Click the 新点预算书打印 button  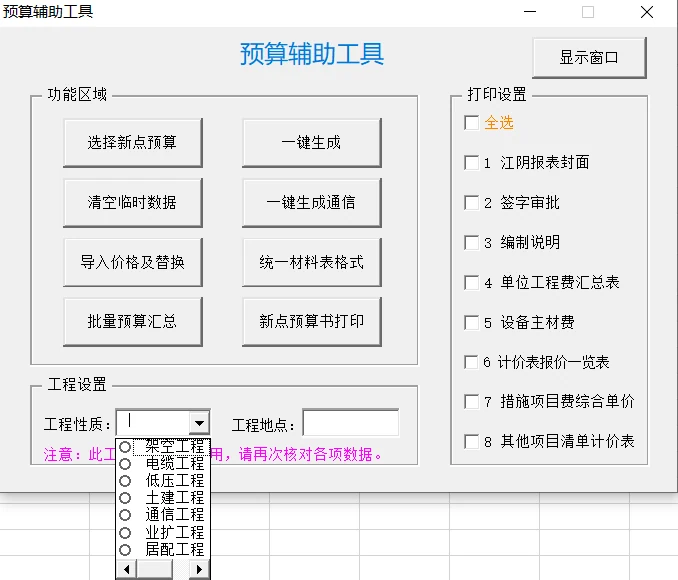tap(312, 321)
